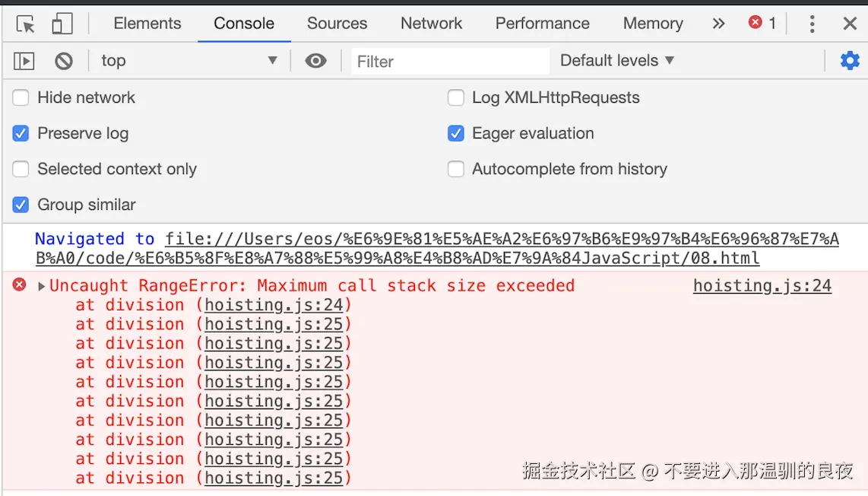Show the console sidebar panel icon

24,61
